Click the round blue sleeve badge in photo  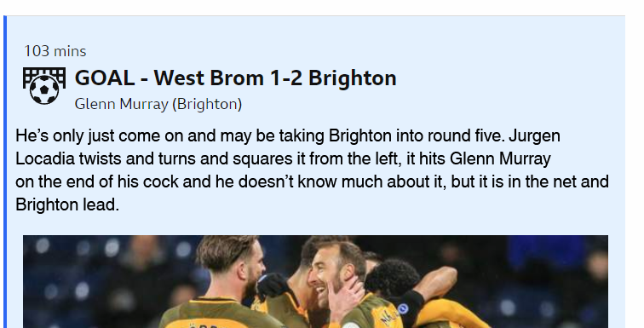(x=402, y=308)
